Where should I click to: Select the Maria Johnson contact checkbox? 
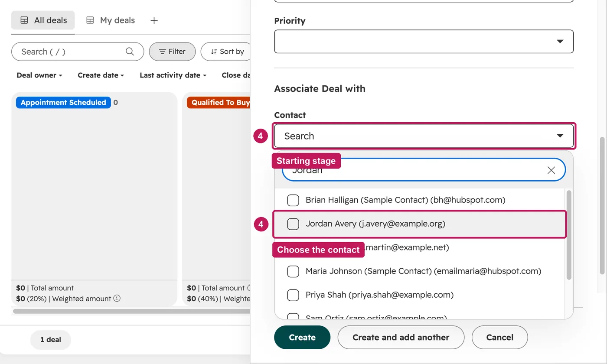[x=293, y=271]
